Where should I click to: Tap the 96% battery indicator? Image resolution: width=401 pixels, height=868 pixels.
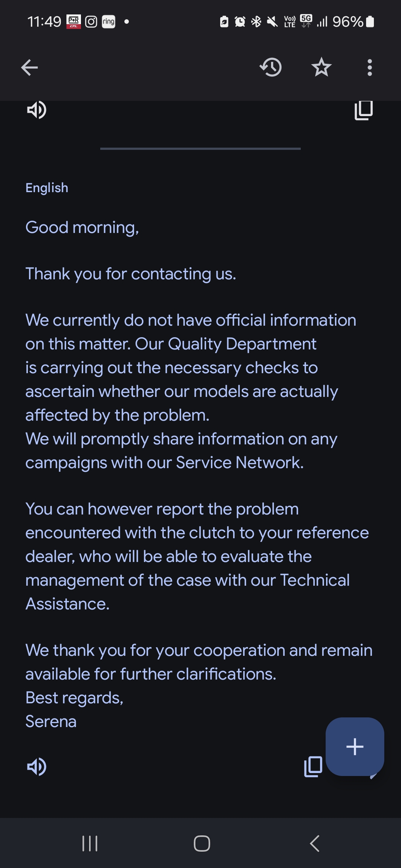[x=353, y=22]
